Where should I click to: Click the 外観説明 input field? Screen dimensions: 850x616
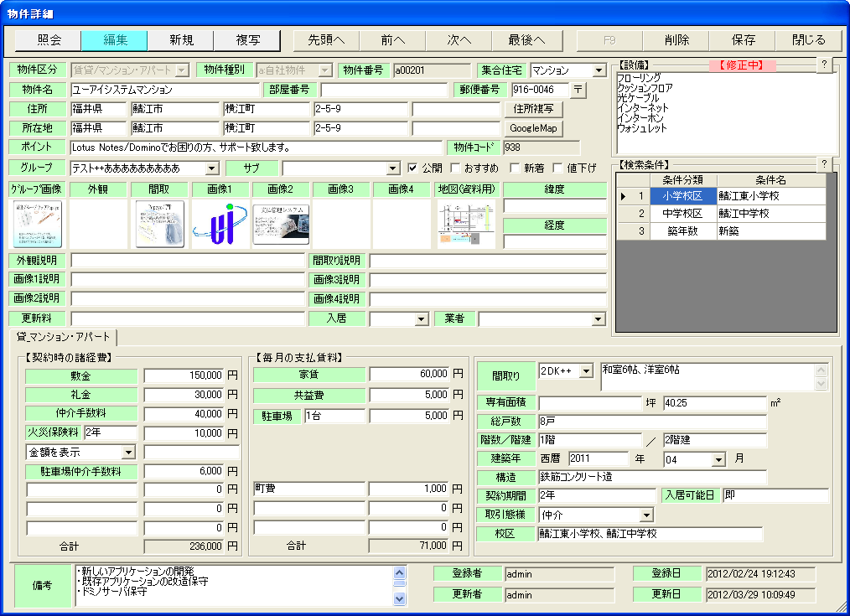click(x=188, y=261)
